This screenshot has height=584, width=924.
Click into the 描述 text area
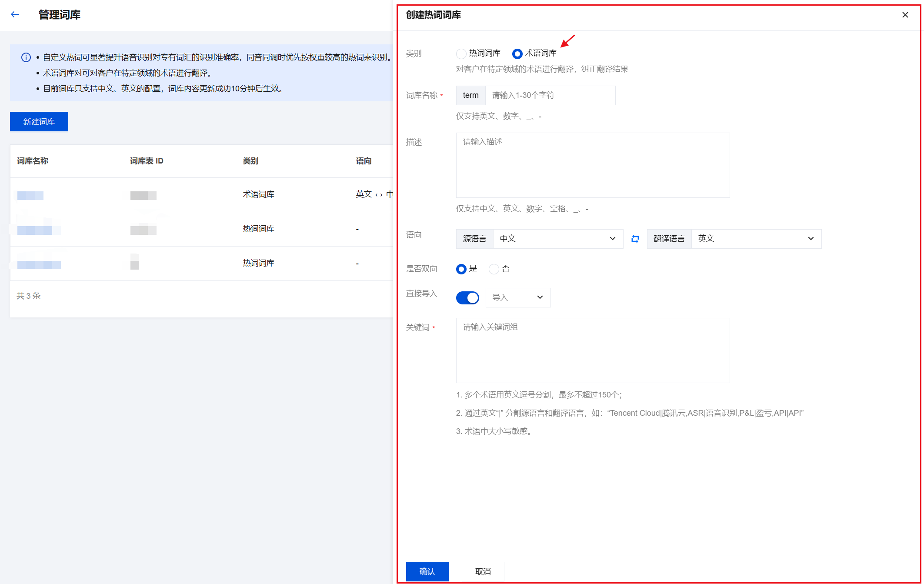click(593, 165)
